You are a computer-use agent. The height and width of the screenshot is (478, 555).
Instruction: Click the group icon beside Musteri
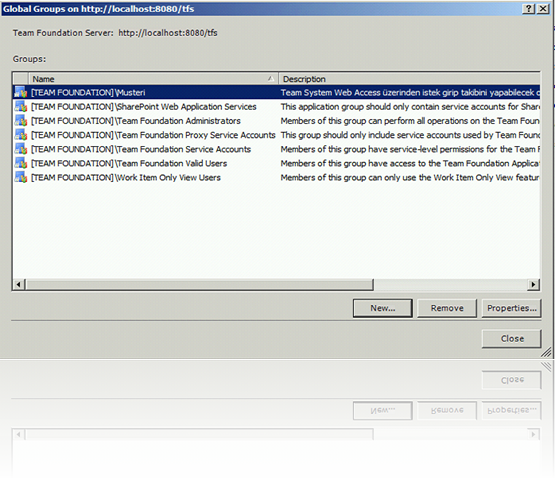click(x=21, y=92)
